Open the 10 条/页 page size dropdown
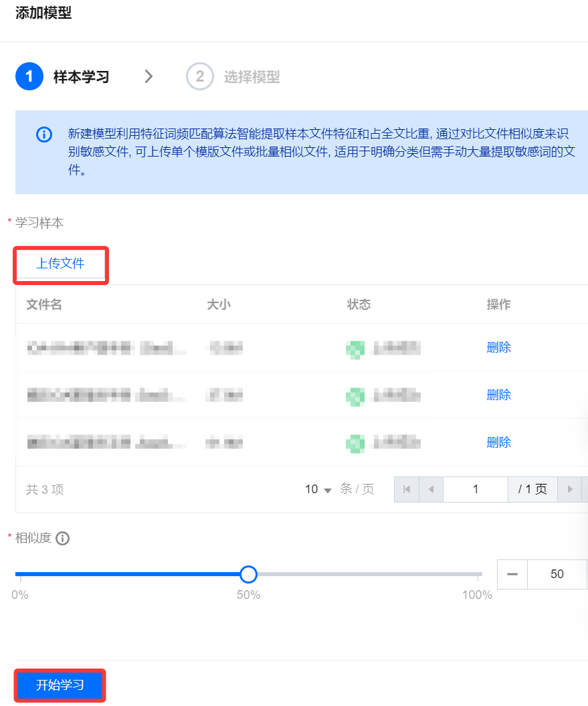Image resolution: width=588 pixels, height=706 pixels. 318,489
